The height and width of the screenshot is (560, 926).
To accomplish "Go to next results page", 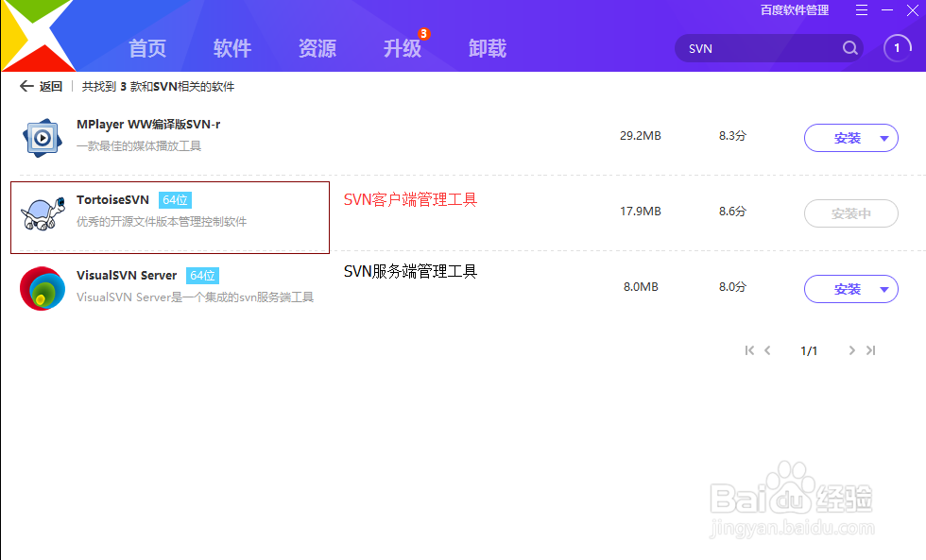I will (851, 350).
